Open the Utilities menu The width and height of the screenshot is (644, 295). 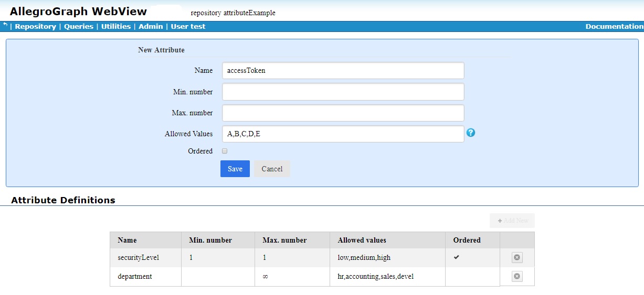116,26
